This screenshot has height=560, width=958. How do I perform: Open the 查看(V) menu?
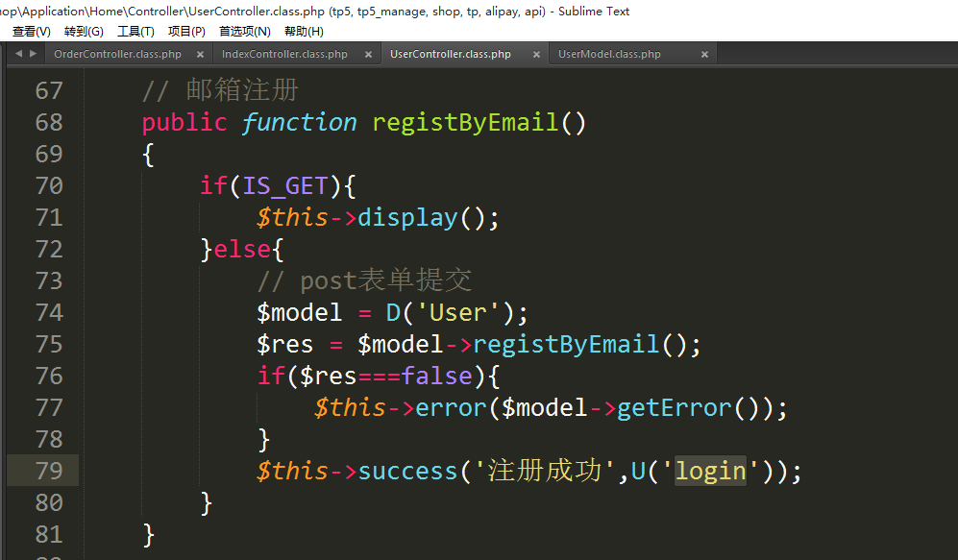(31, 31)
